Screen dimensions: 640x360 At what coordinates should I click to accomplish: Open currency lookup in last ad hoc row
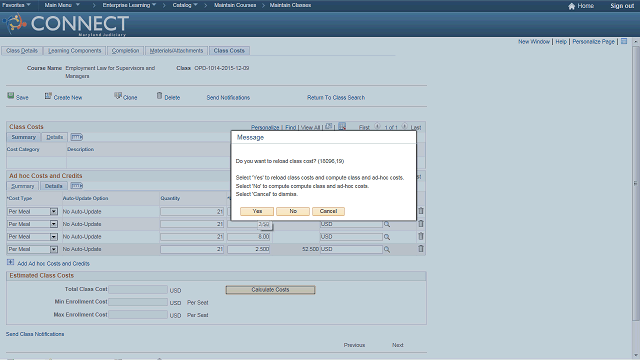[x=387, y=249]
